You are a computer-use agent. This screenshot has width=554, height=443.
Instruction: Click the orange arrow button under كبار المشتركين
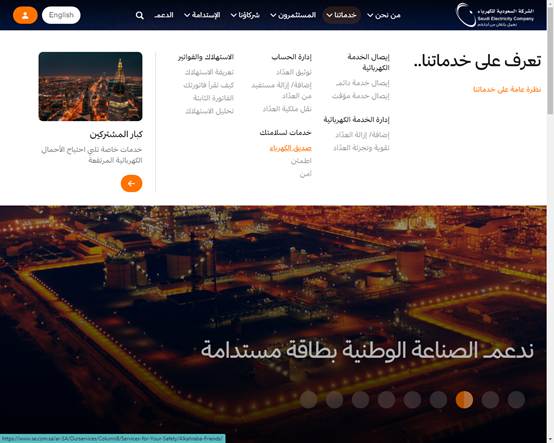131,183
